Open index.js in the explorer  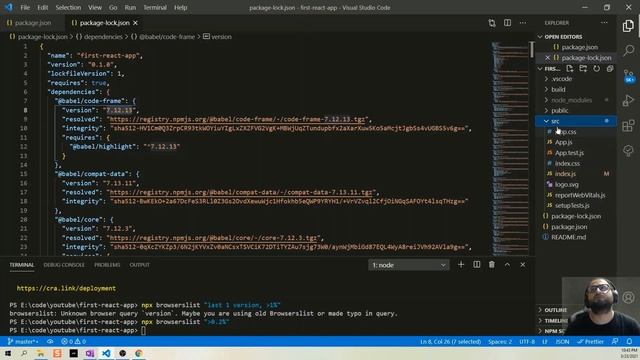click(x=565, y=174)
